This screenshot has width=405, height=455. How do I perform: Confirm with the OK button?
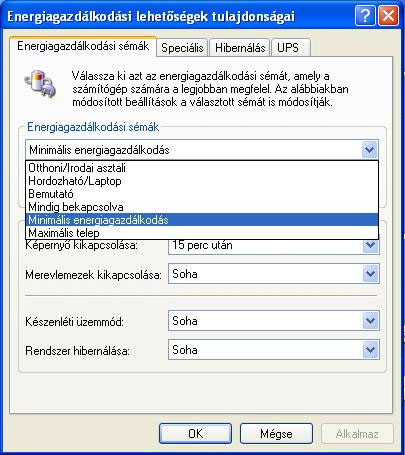click(x=195, y=434)
